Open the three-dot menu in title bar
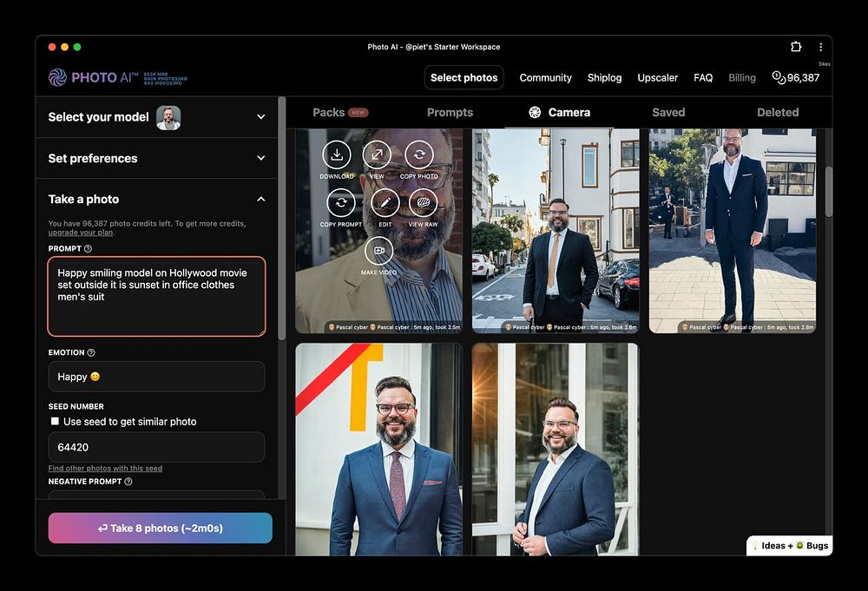The width and height of the screenshot is (868, 591). click(820, 47)
